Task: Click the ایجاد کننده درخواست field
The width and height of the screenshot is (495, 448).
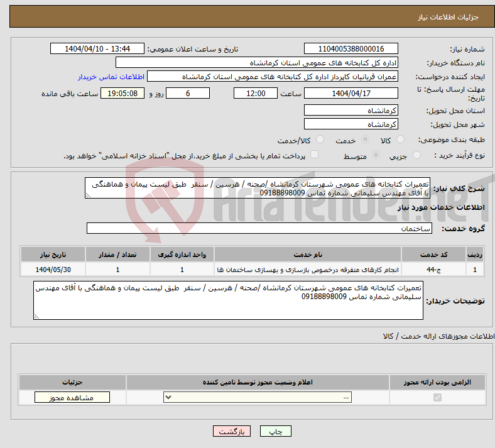Action: click(273, 77)
